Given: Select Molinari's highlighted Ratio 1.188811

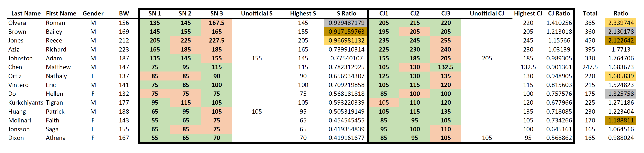Looking at the screenshot, I should (x=621, y=120).
